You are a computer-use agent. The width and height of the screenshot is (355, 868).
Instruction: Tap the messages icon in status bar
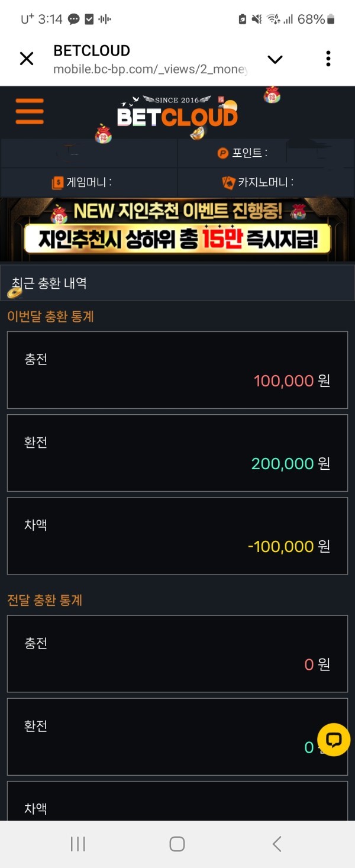pos(72,20)
